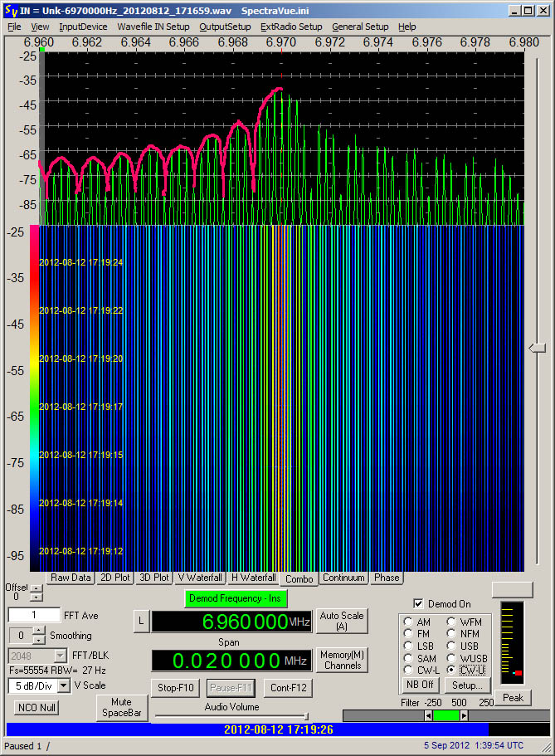Screen dimensions: 555x756
Task: Click the Demod Frequency - Ins button
Action: [x=235, y=598]
